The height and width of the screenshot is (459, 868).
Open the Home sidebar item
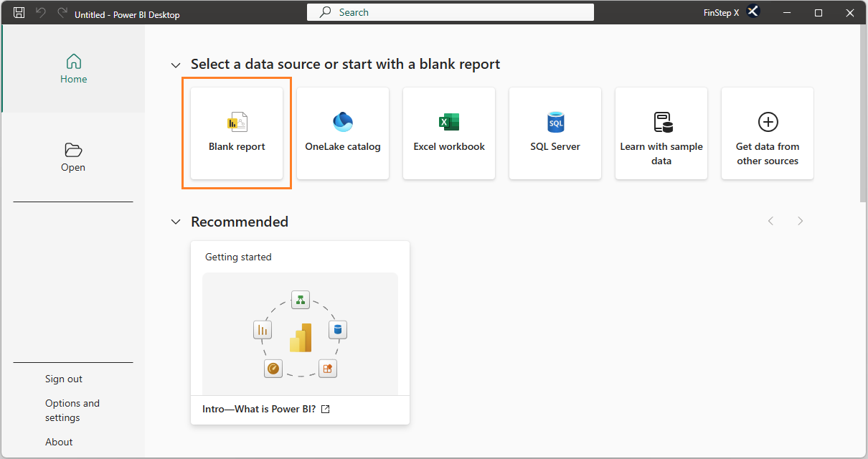pos(73,68)
